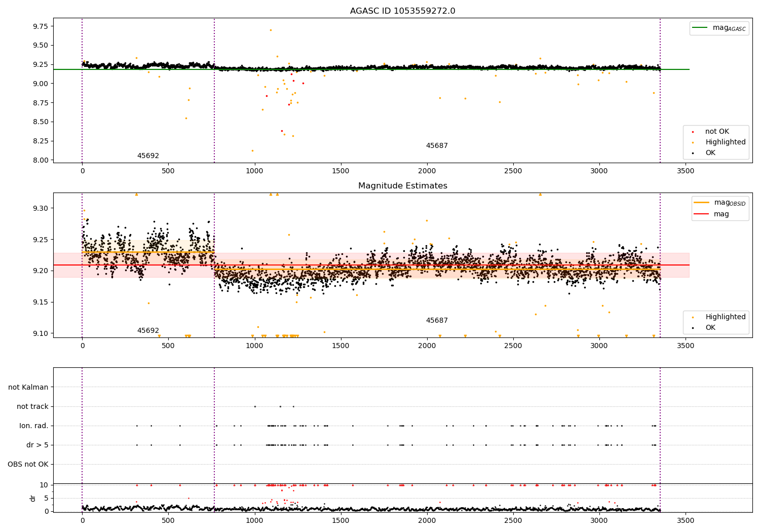Click the 'Magnitude Estimates' subplot title
Screen dimensions: 760x532
click(402, 186)
